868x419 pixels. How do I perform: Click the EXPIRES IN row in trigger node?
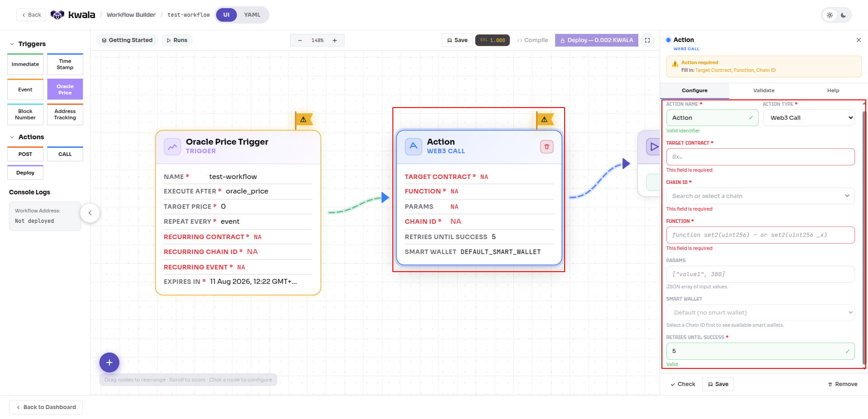click(x=238, y=282)
